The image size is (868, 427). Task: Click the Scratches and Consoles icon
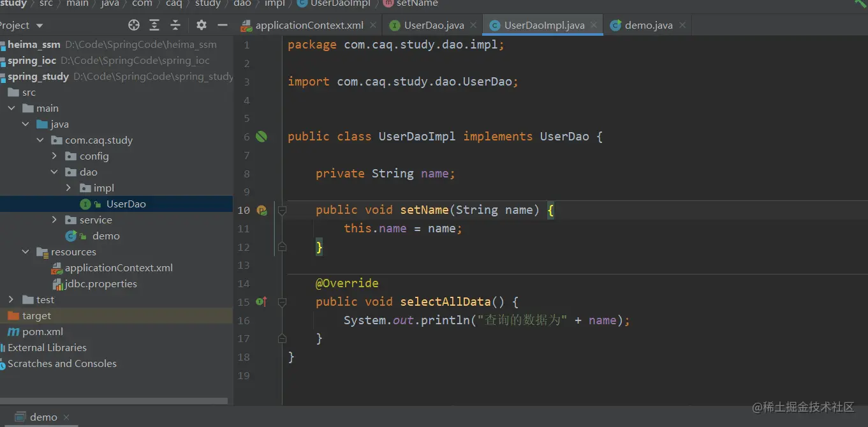click(x=3, y=364)
